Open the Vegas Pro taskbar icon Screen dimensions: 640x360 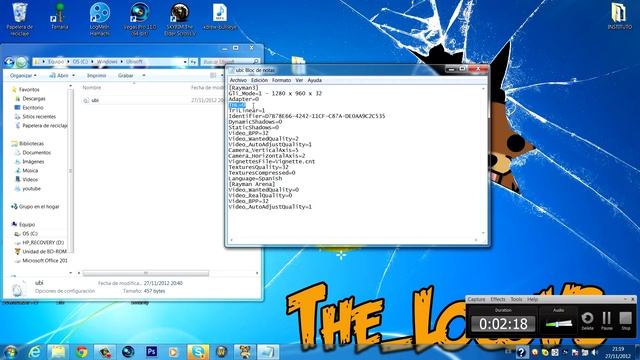(128, 352)
